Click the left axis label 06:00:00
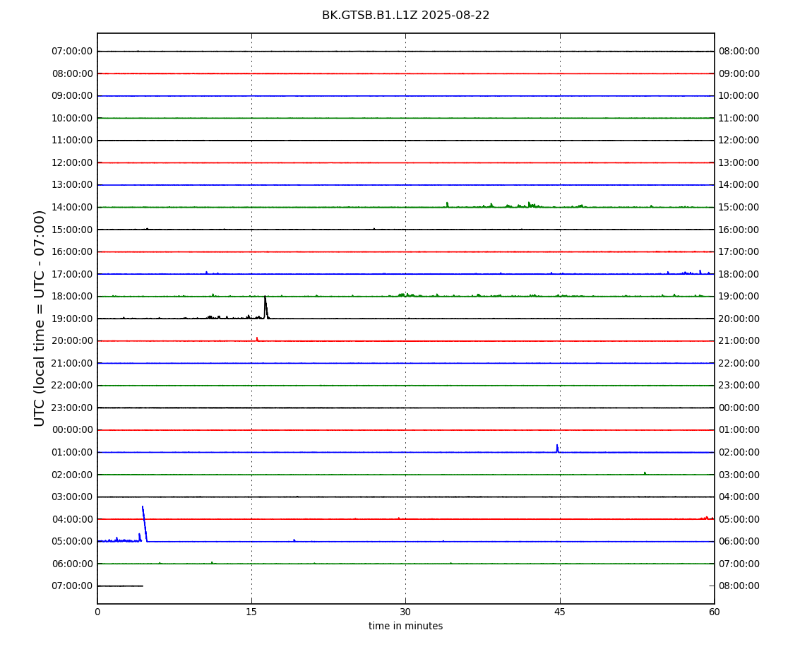 [x=72, y=564]
